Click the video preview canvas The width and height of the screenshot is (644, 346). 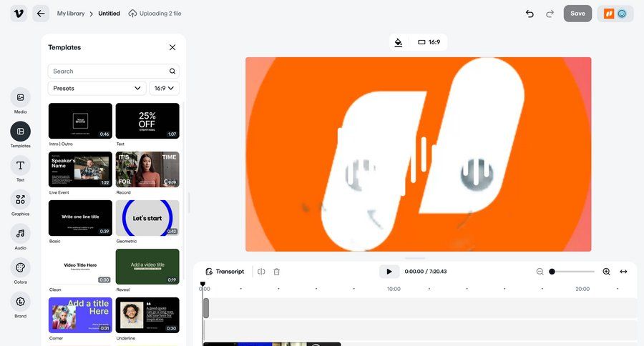point(418,154)
